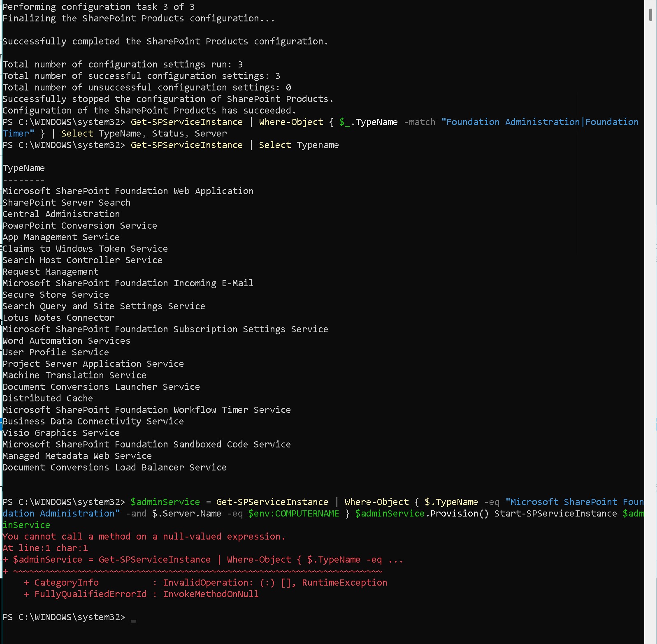The height and width of the screenshot is (644, 657).
Task: Click 'Project Server Application Service' line
Action: pyautogui.click(x=93, y=364)
